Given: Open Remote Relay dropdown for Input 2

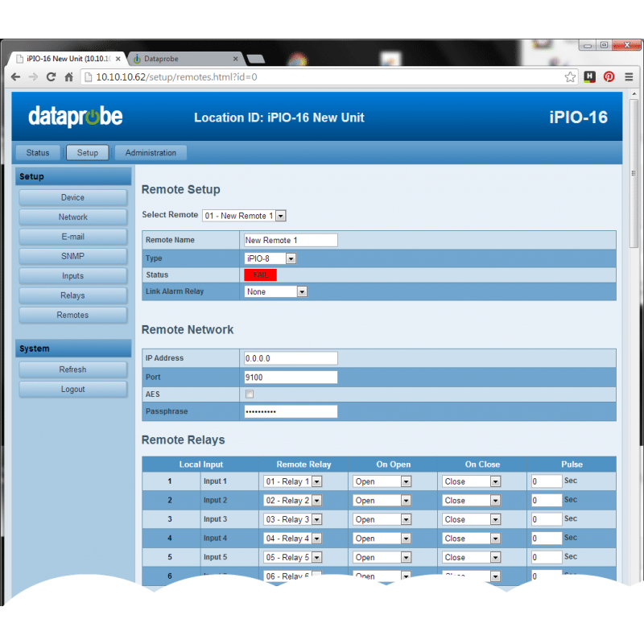Looking at the screenshot, I should point(292,500).
